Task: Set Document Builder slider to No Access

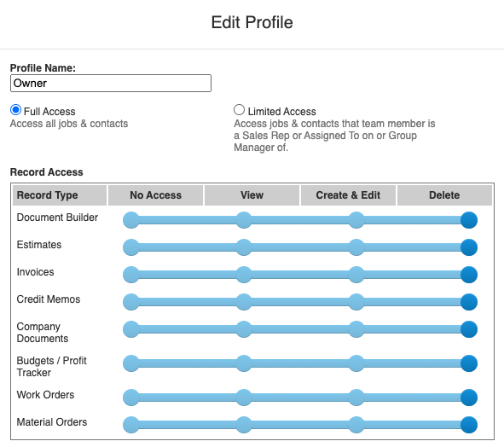Action: pyautogui.click(x=131, y=220)
